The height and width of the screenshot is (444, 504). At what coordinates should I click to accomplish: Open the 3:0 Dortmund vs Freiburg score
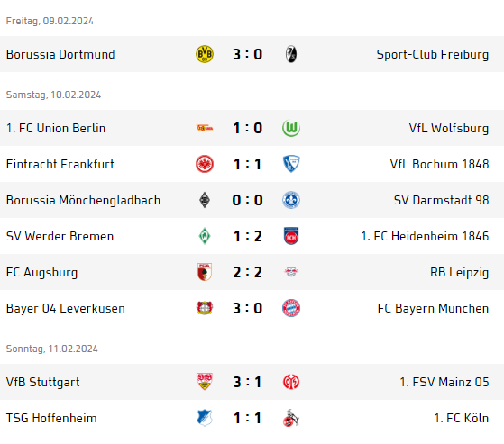click(x=248, y=54)
